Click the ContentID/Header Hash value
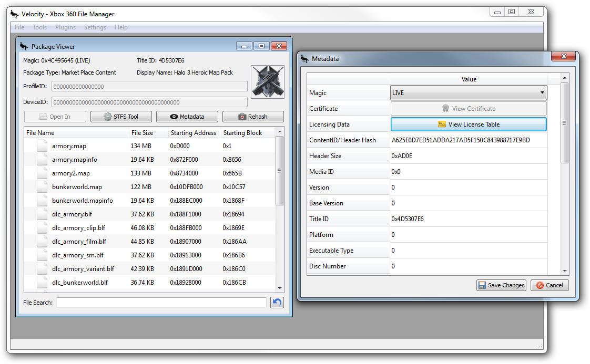This screenshot has width=590, height=364. (461, 140)
